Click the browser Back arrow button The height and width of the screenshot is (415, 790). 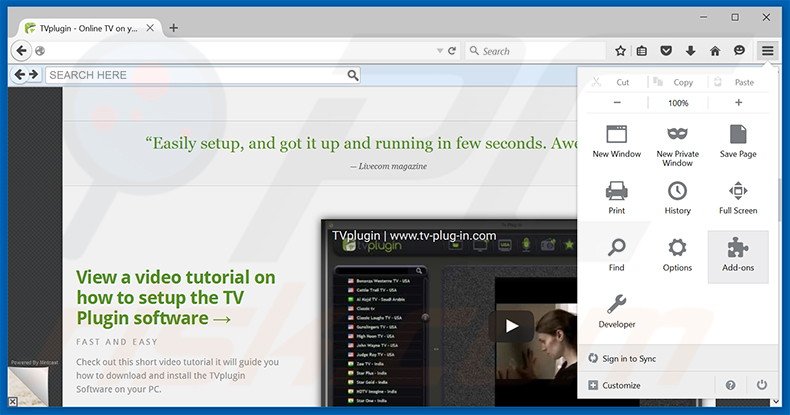pyautogui.click(x=21, y=51)
